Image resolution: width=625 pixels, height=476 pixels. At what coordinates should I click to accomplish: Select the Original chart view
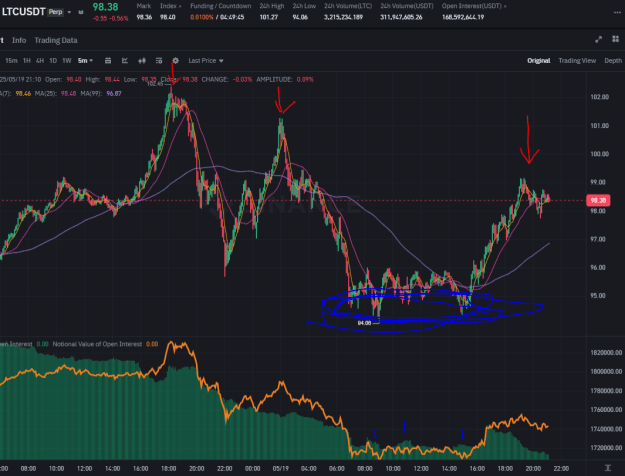tap(539, 61)
